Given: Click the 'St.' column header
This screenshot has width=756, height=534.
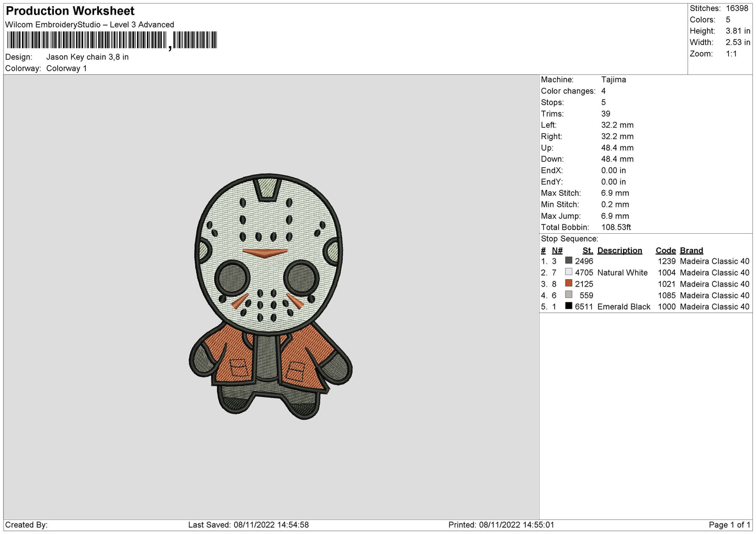Looking at the screenshot, I should tap(588, 251).
